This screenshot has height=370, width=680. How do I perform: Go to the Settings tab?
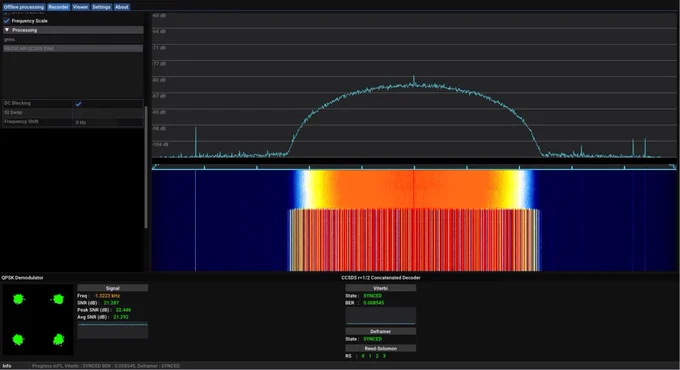click(x=101, y=7)
